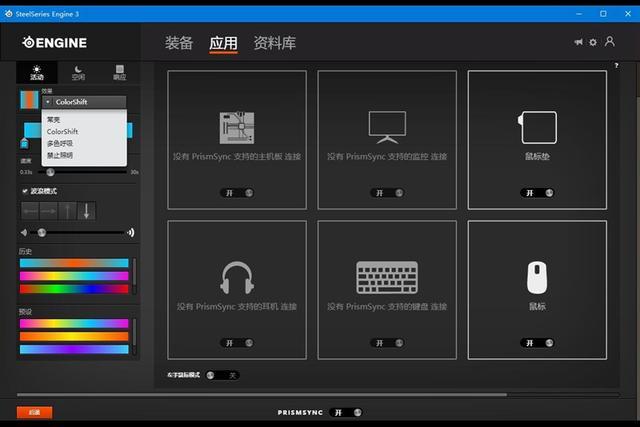Set wave direction to up arrow
Screen dimensions: 640x427
[x=67, y=211]
